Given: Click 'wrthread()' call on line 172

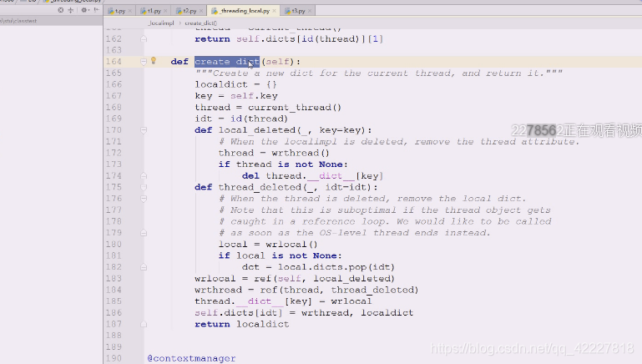Looking at the screenshot, I should click(x=300, y=153).
